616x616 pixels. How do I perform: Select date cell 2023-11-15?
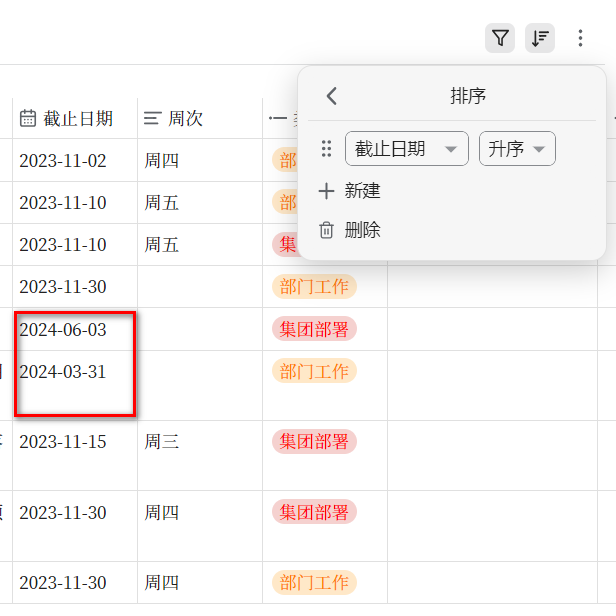click(x=75, y=455)
